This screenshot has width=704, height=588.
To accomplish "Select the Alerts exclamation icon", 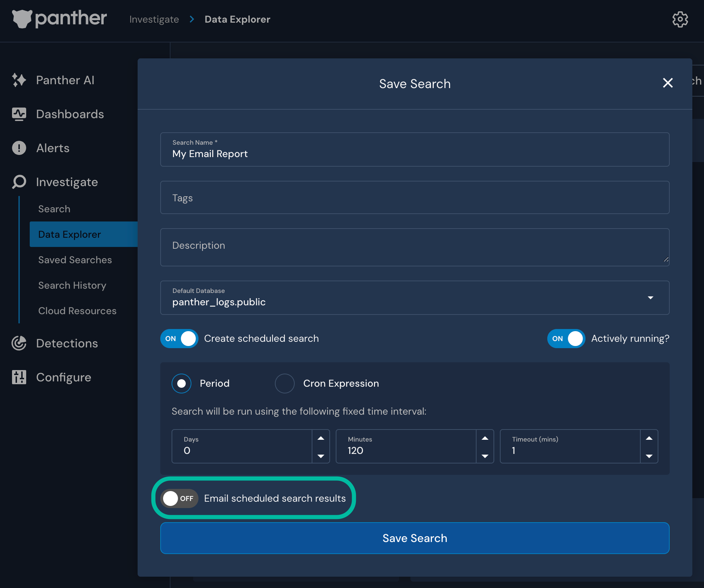I will [18, 148].
